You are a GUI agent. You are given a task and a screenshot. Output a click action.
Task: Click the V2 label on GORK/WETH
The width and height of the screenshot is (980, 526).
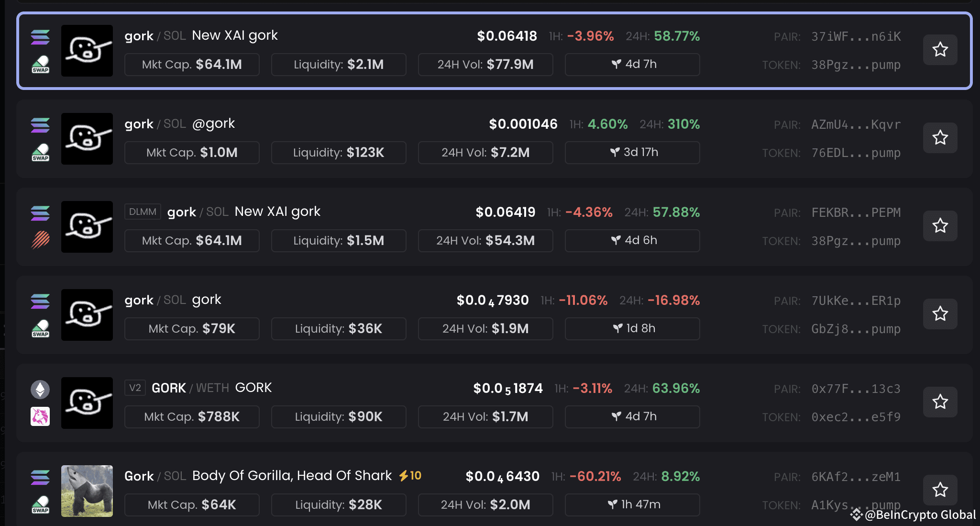[135, 388]
